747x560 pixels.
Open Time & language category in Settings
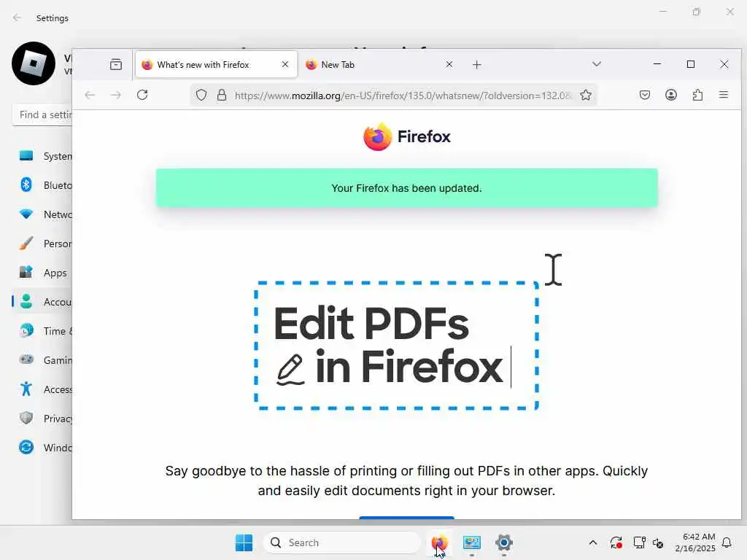[43, 331]
